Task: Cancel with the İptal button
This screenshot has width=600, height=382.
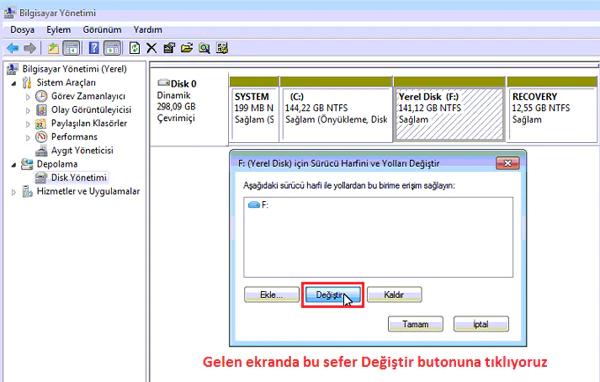Action: tap(481, 324)
